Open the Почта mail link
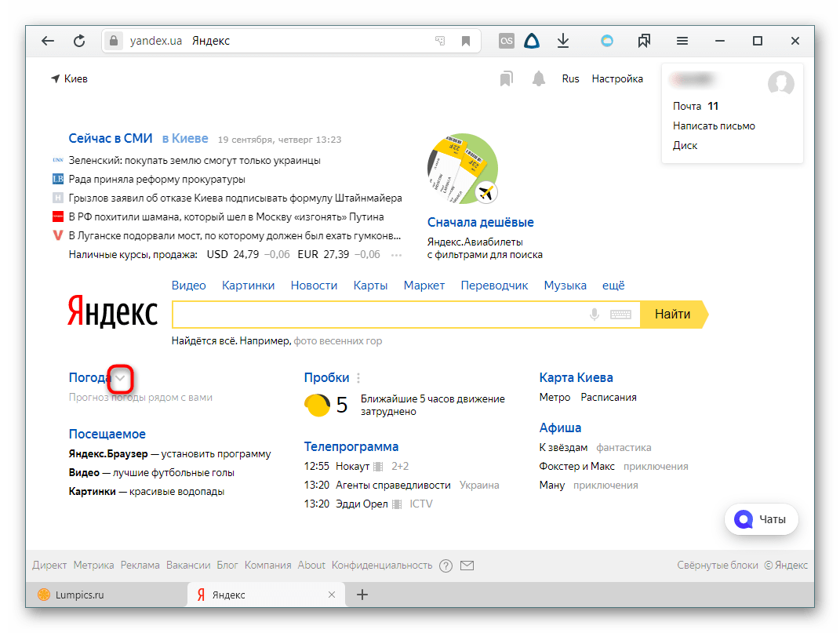The image size is (840, 633). click(687, 106)
